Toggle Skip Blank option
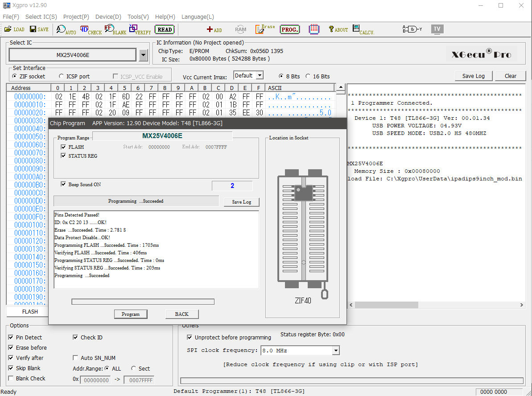Screen dimensions: 532x396 [11, 368]
